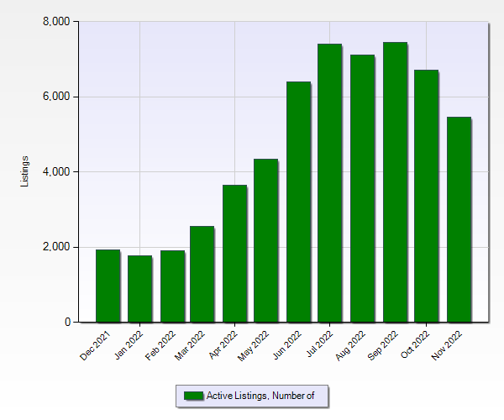The width and height of the screenshot is (504, 420).
Task: Select the Jun 2022 bar
Action: [x=298, y=202]
